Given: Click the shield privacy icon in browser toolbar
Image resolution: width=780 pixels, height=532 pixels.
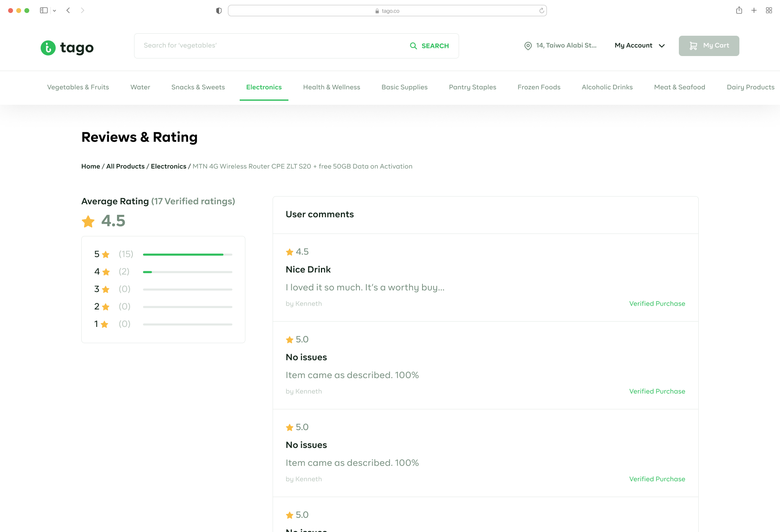Looking at the screenshot, I should [219, 10].
